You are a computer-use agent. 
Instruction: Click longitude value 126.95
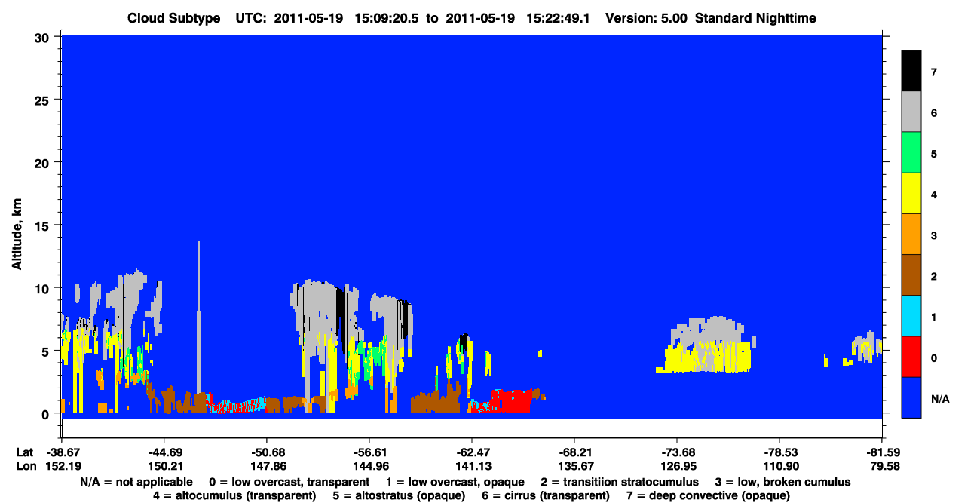pyautogui.click(x=677, y=466)
